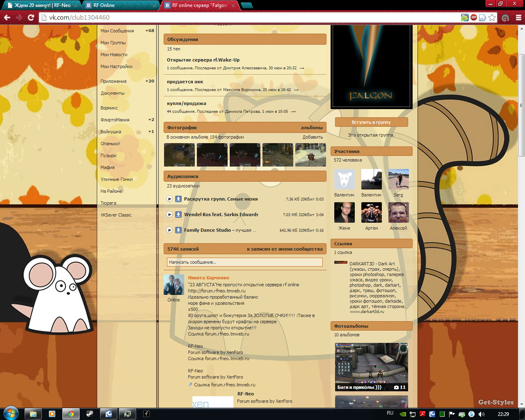Image resolution: width=525 pixels, height=420 pixels.
Task: Open Adblock extension icon
Action: tap(474, 18)
